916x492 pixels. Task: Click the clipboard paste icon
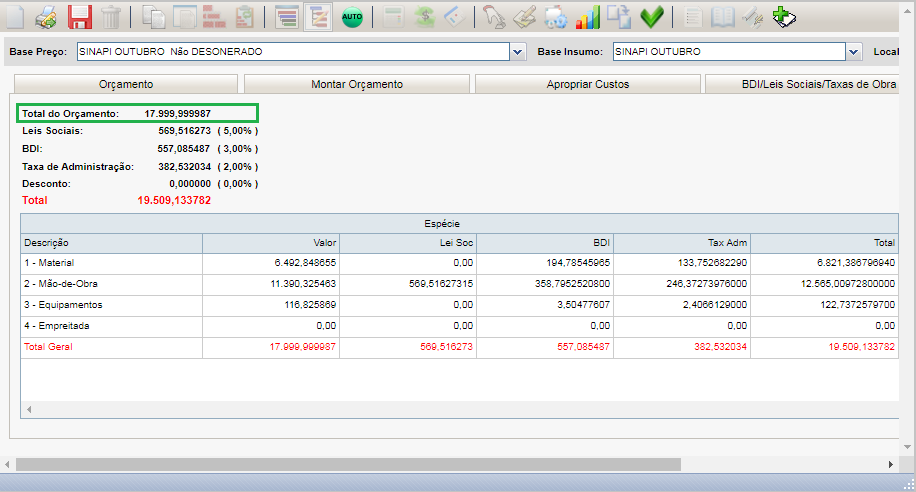click(x=245, y=17)
